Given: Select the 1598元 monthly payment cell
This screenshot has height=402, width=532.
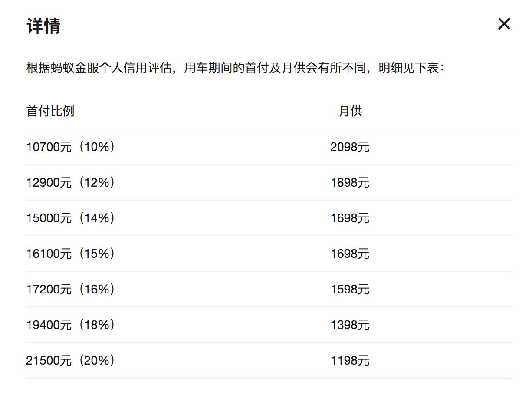Looking at the screenshot, I should pos(350,290).
